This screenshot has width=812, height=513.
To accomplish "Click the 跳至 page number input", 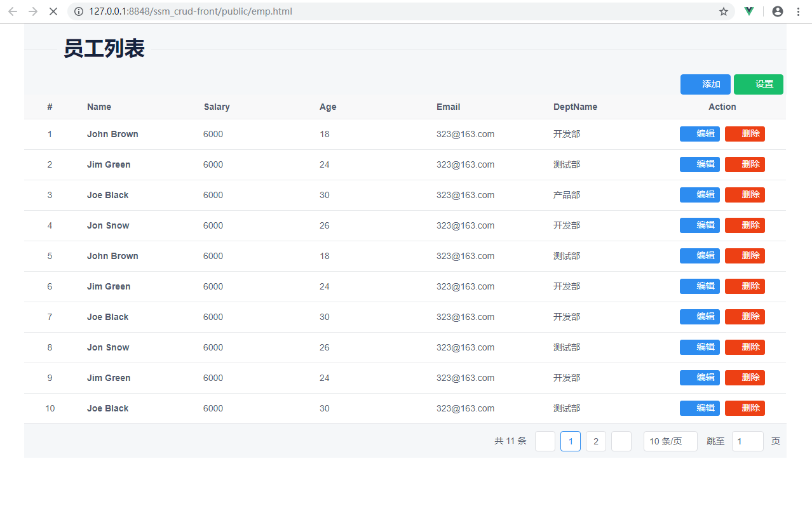I will click(x=748, y=441).
